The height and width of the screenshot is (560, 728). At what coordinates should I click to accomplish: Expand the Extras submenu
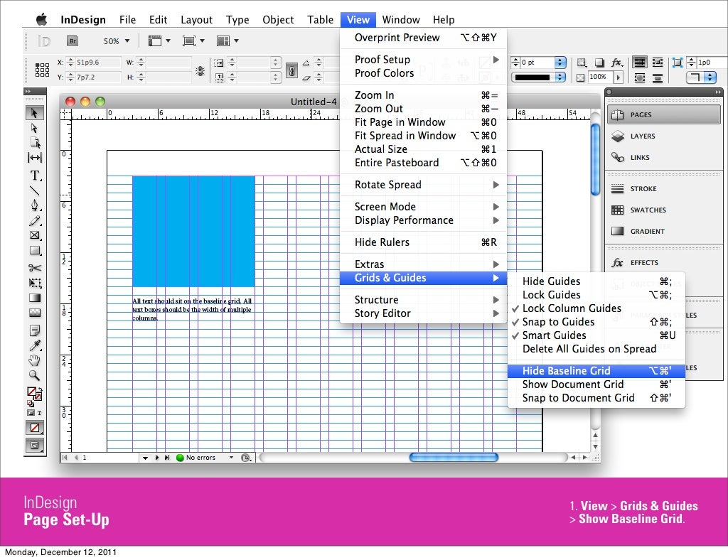pyautogui.click(x=423, y=264)
